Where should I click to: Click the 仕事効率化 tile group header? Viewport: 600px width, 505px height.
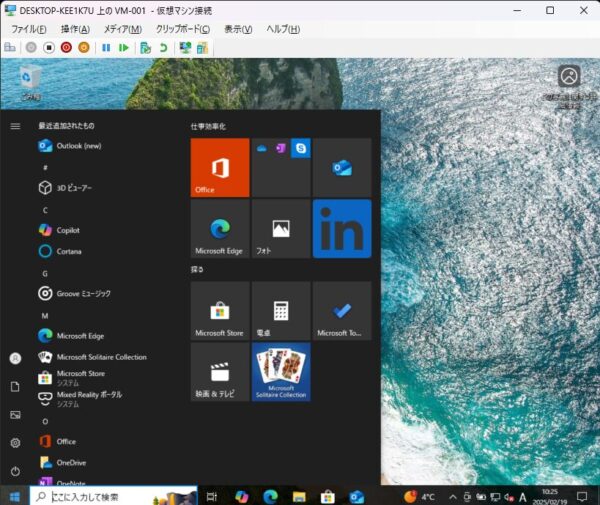pyautogui.click(x=208, y=126)
